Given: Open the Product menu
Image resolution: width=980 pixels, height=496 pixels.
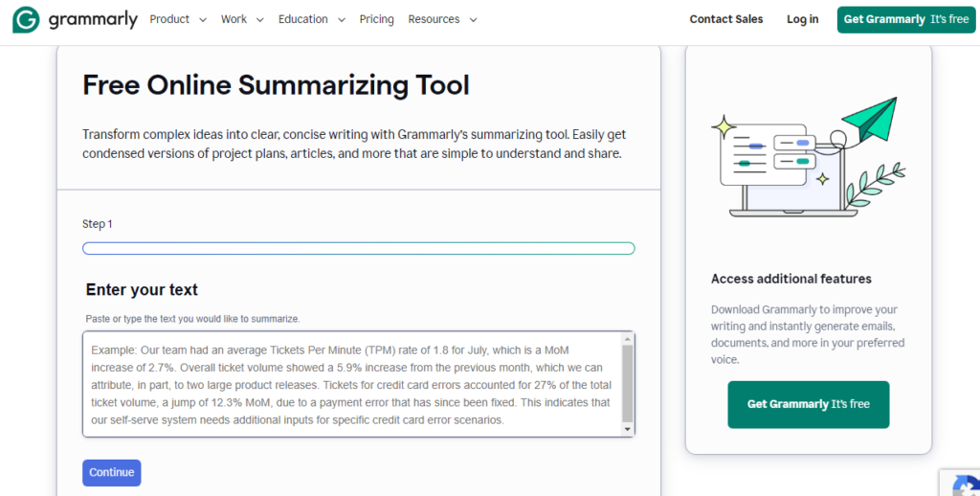Looking at the screenshot, I should 169,19.
